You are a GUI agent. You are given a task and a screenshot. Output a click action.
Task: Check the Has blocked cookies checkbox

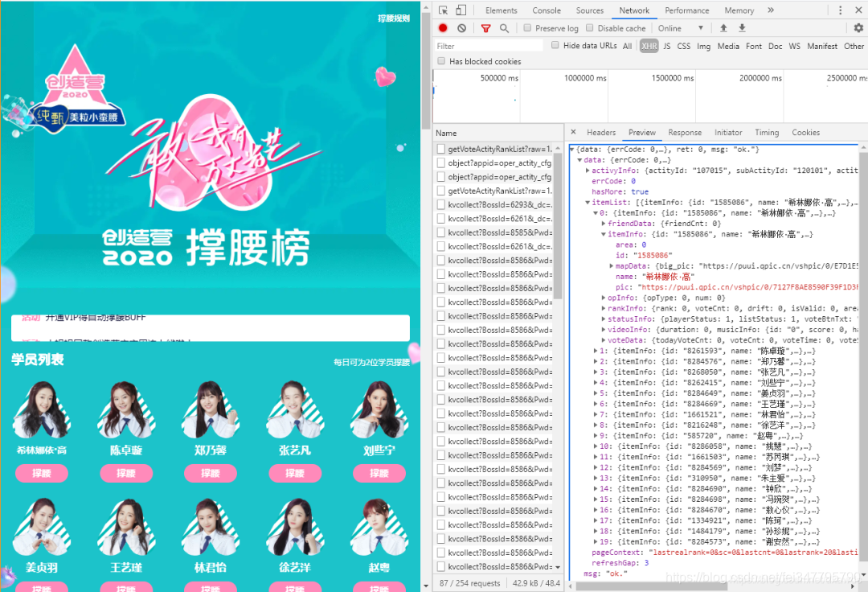[441, 61]
